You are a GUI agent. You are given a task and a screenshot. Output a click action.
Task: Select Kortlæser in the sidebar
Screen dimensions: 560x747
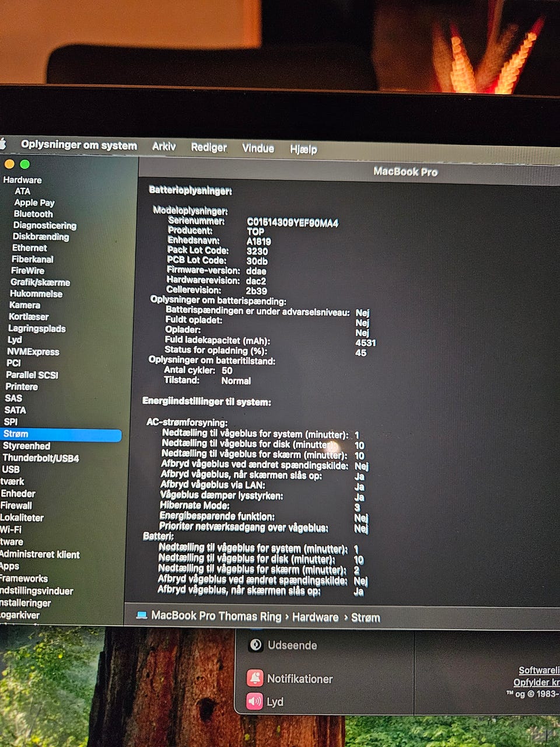pos(29,316)
